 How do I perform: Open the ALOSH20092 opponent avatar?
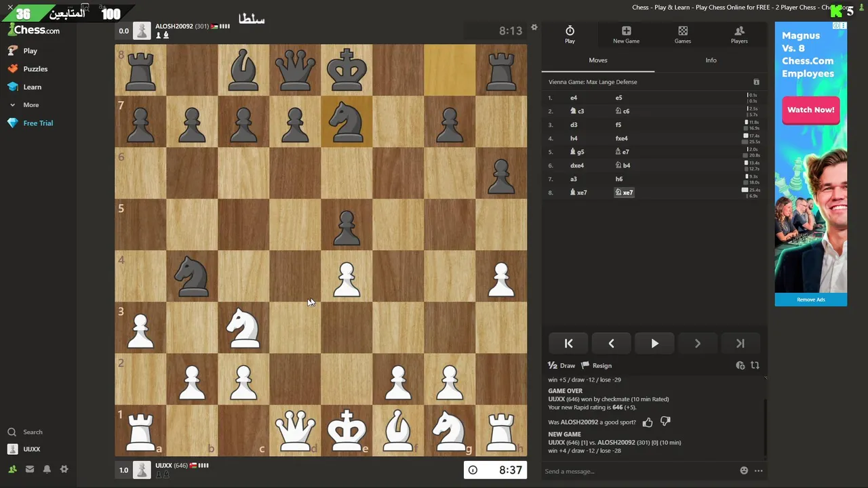click(142, 30)
